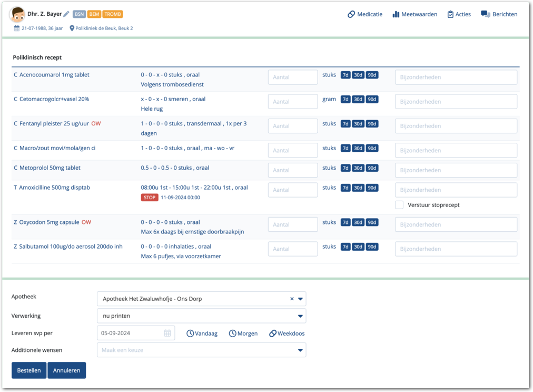
Task: Enable the Verstuur stoprecept checkbox
Action: click(400, 205)
